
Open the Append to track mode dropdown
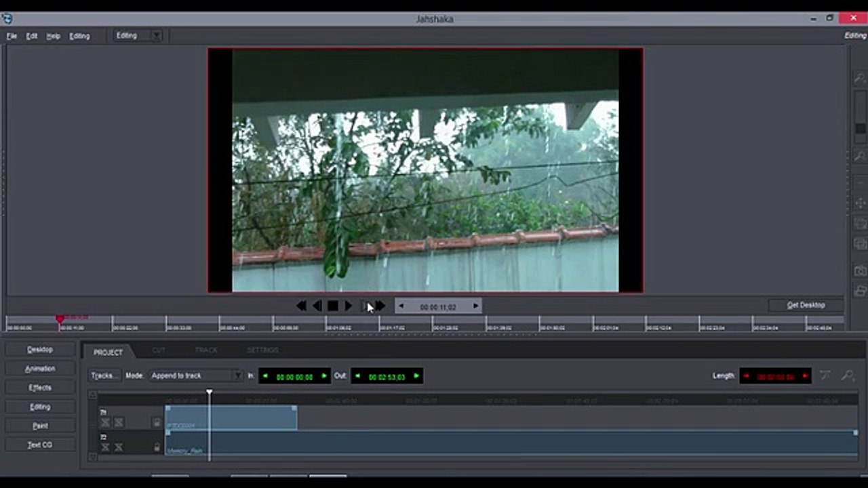point(197,375)
